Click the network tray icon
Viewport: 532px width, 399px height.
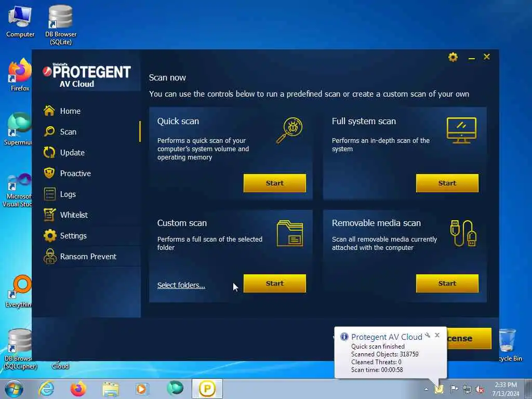click(467, 390)
